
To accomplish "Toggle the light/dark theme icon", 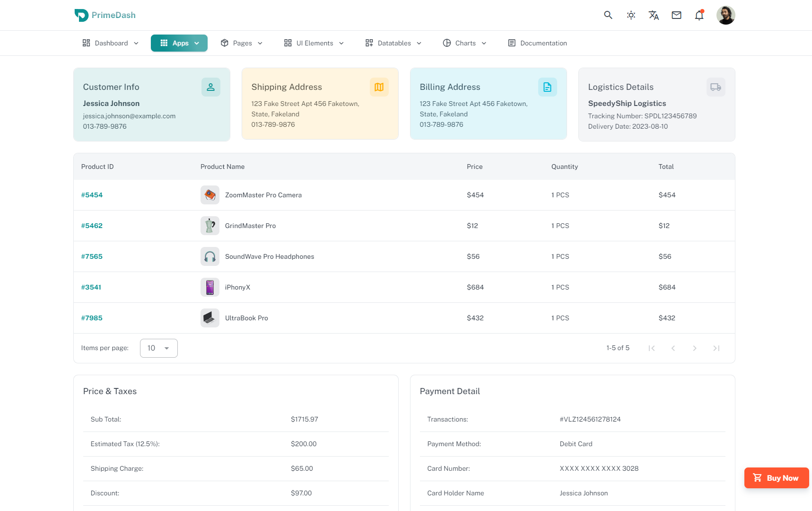I will point(631,15).
